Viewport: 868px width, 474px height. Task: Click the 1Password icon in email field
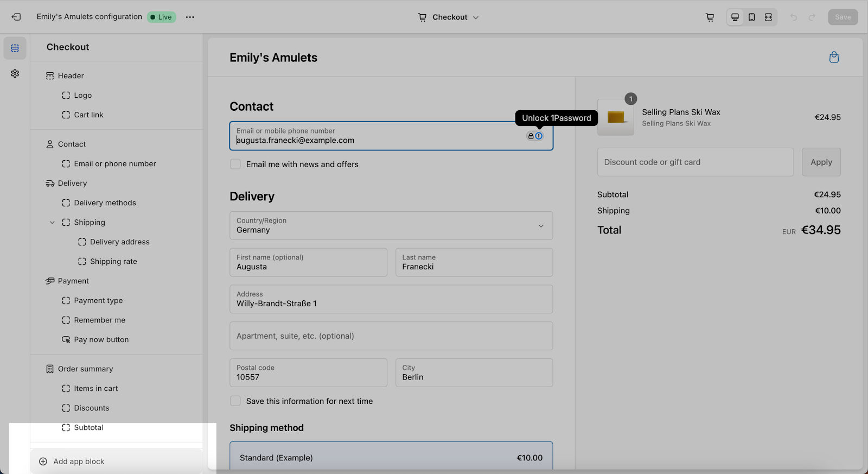(539, 136)
